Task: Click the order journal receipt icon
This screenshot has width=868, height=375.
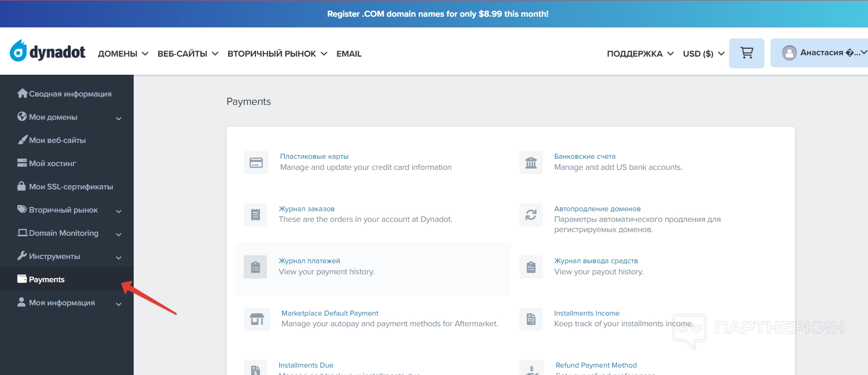Action: pyautogui.click(x=255, y=214)
